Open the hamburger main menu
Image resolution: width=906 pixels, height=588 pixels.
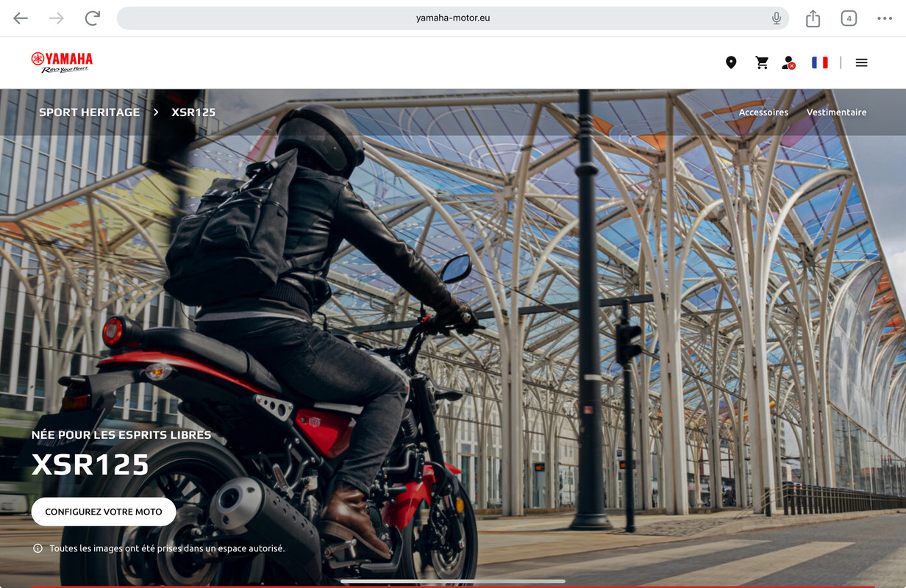[862, 62]
